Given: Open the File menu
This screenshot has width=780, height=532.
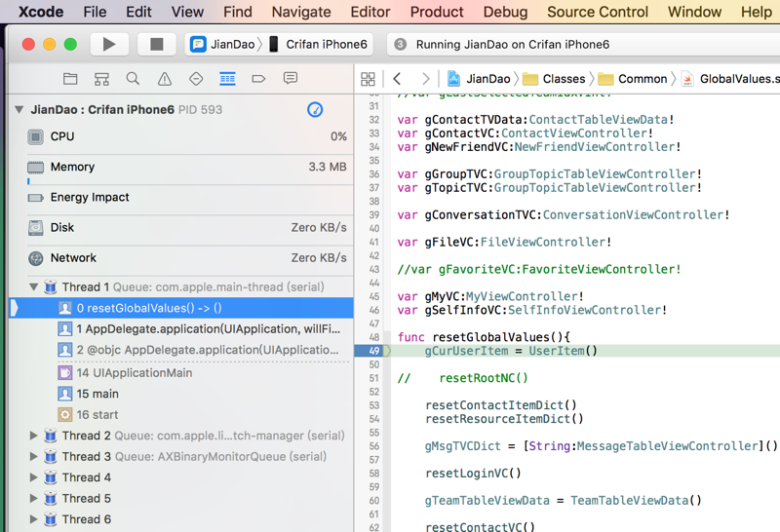Looking at the screenshot, I should 95,12.
